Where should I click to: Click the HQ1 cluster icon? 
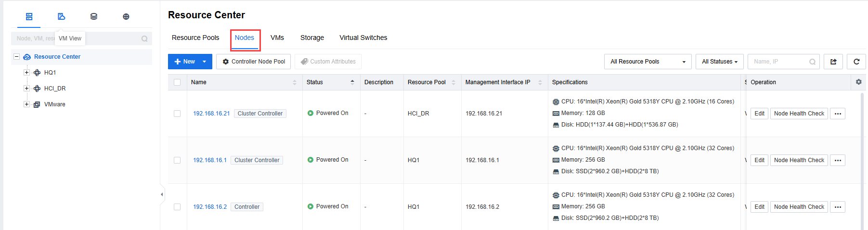tap(37, 73)
